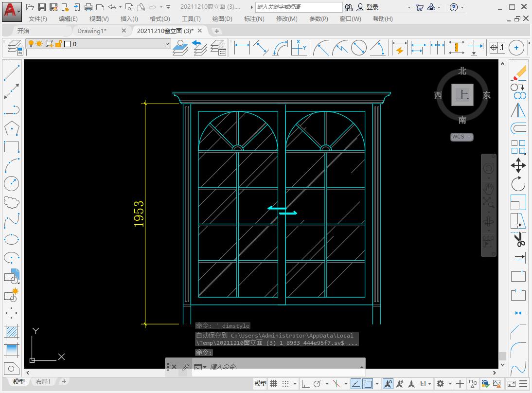This screenshot has height=393, width=532.
Task: Choose the Angular dimension tool
Action: 377,48
